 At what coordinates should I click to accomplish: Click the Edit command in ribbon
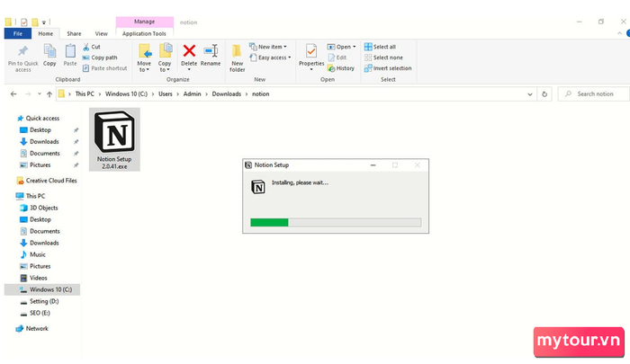point(337,58)
